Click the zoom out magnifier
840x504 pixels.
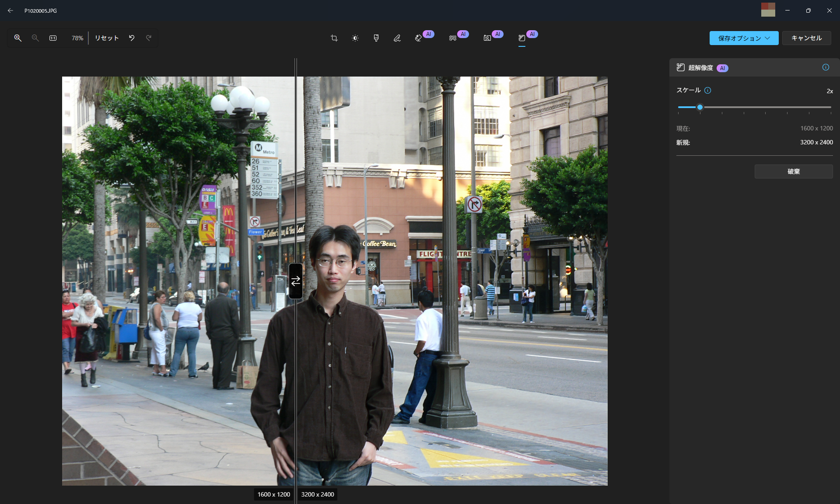(x=35, y=38)
